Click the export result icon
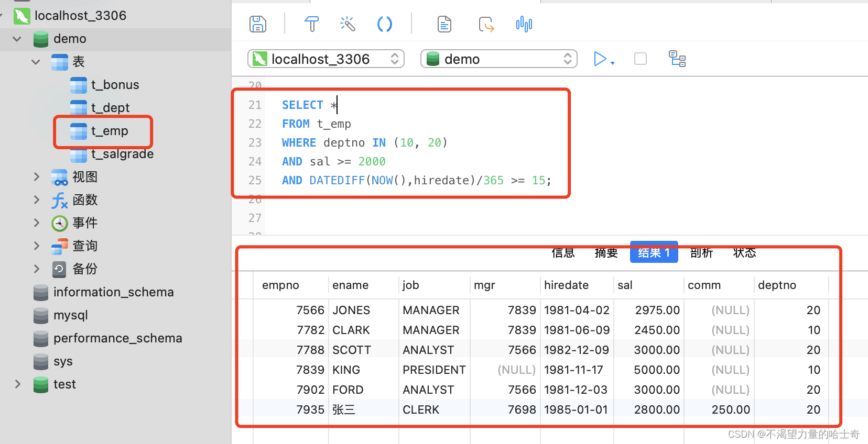 pyautogui.click(x=486, y=24)
